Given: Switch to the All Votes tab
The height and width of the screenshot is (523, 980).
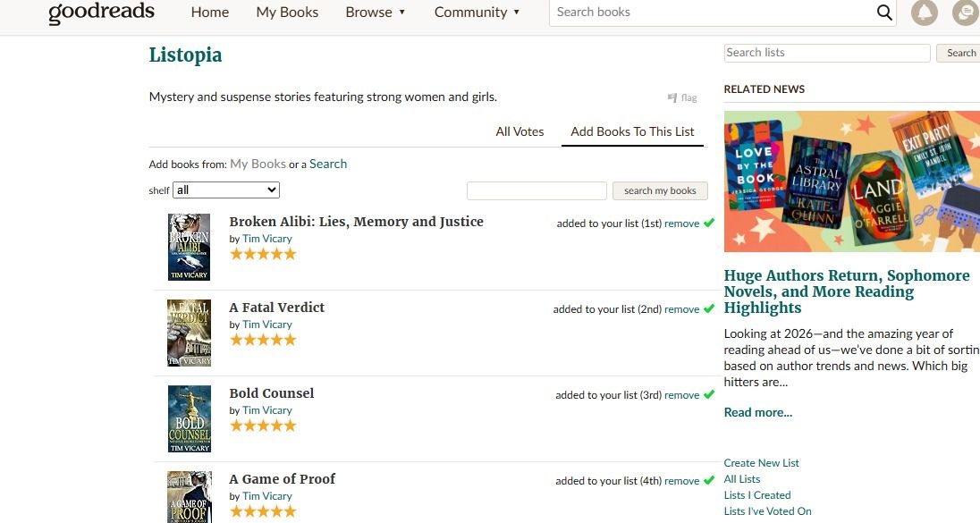Looking at the screenshot, I should click(520, 131).
